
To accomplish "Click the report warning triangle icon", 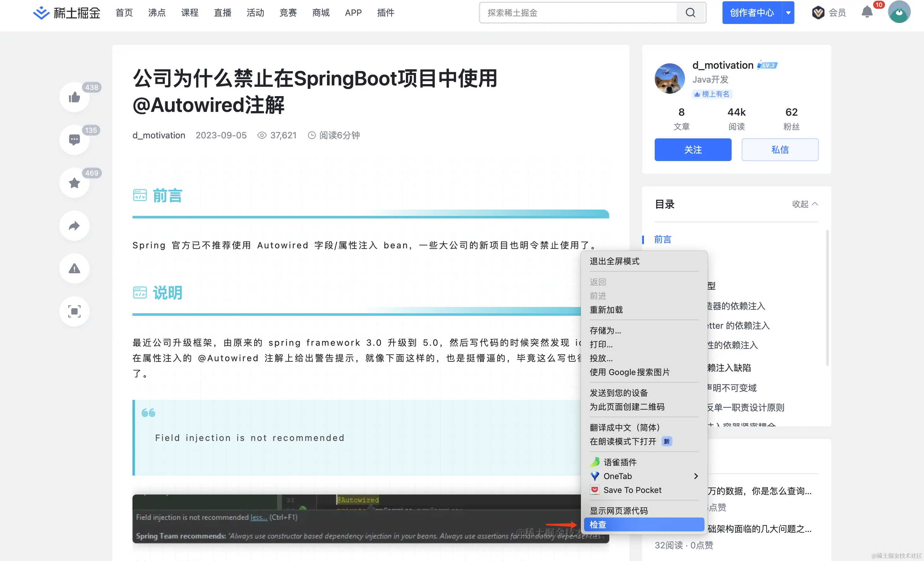I will point(74,268).
